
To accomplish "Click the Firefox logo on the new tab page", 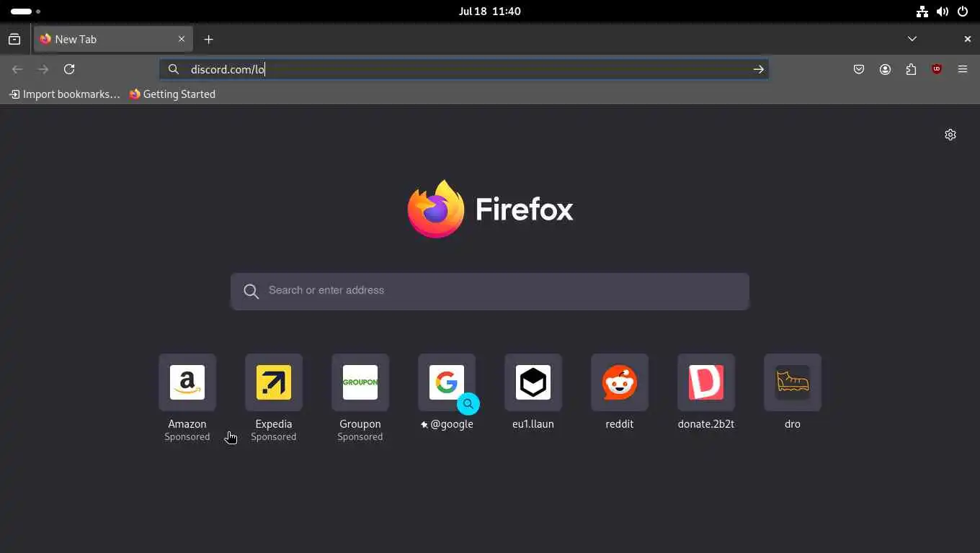I will coord(490,209).
